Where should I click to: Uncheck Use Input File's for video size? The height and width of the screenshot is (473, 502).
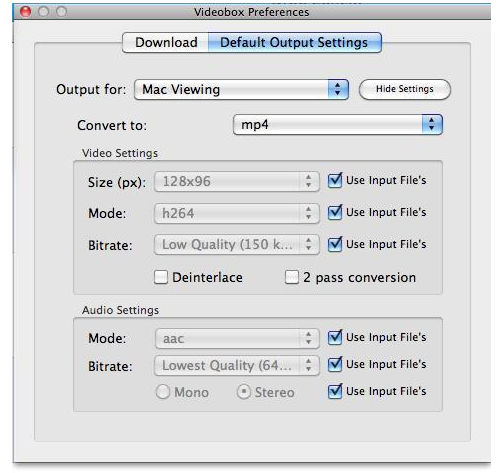pos(335,180)
